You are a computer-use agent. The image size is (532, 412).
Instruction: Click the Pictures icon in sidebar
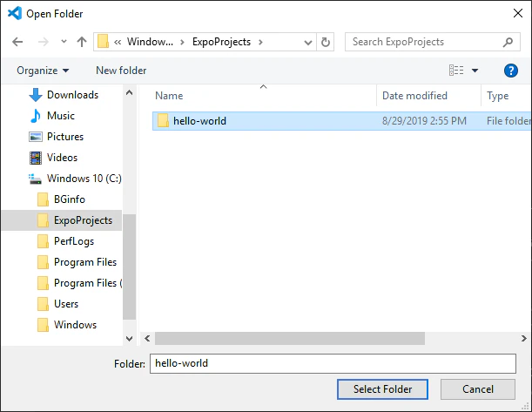click(x=36, y=137)
